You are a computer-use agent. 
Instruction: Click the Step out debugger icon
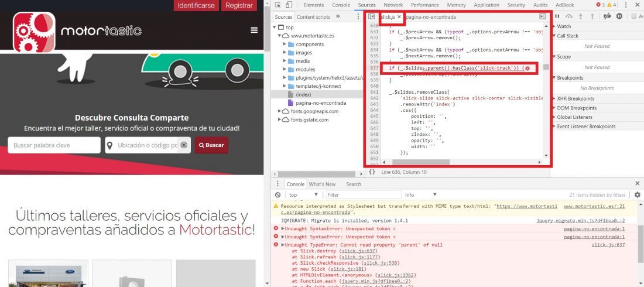pyautogui.click(x=592, y=16)
